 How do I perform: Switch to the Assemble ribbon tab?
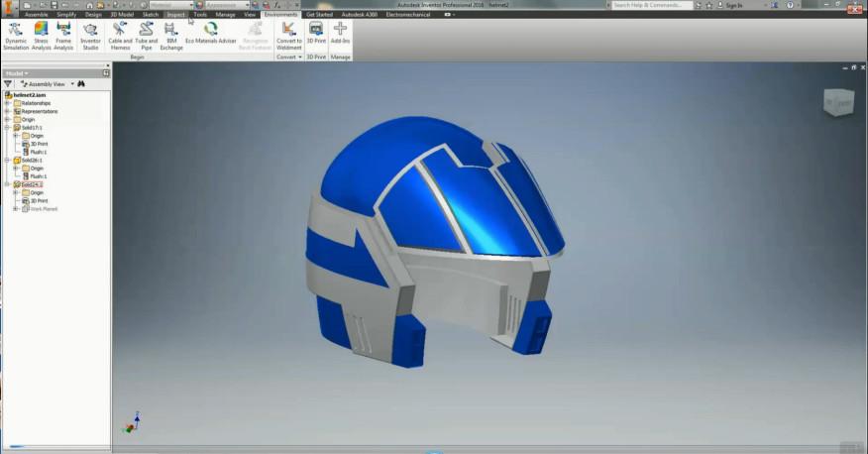[x=36, y=15]
